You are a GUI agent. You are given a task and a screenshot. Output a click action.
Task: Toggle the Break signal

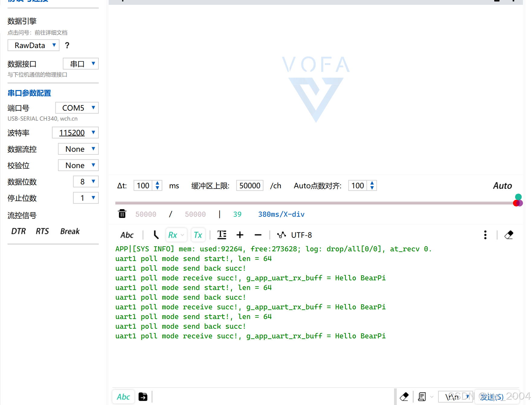point(70,231)
